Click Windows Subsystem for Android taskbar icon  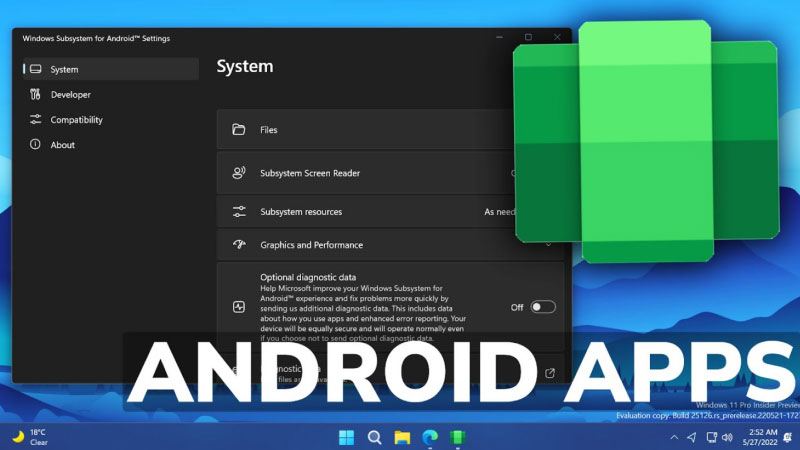tap(458, 437)
